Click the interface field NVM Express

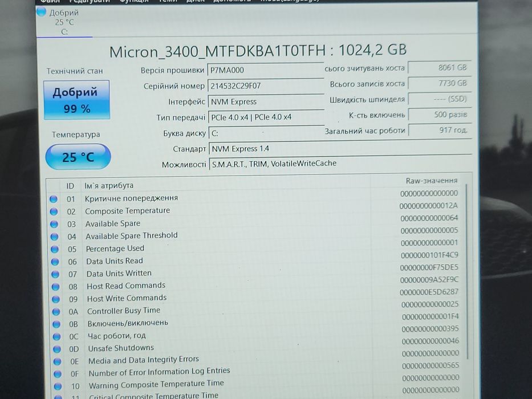pyautogui.click(x=266, y=101)
